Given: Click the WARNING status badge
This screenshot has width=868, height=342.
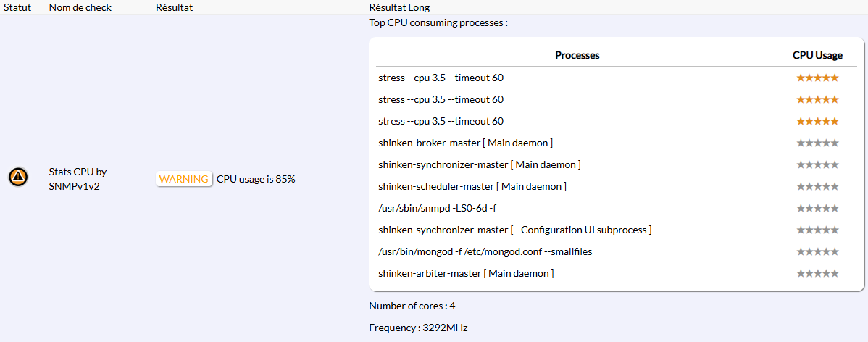Looking at the screenshot, I should tap(184, 179).
